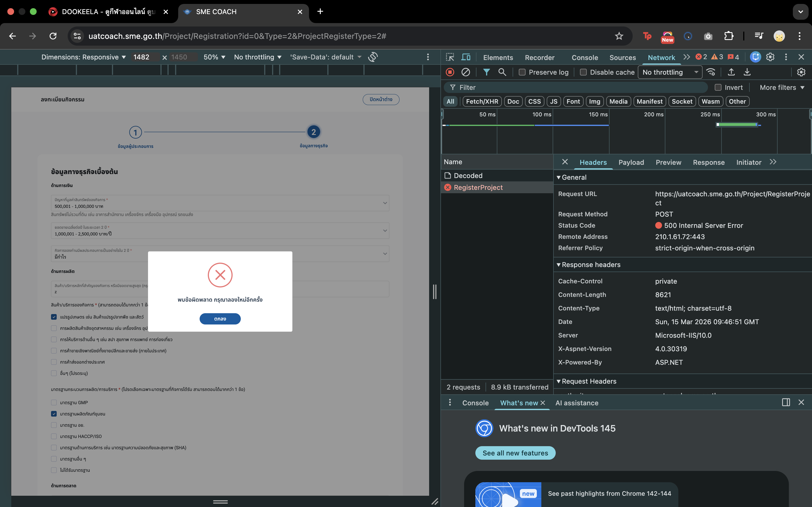Screen dimensions: 812x507
Task: Switch to the Payload tab
Action: click(x=631, y=162)
